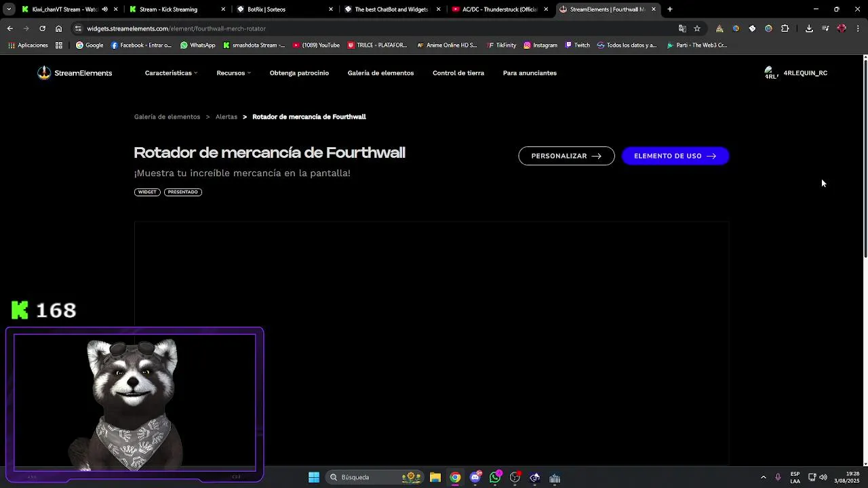Open volume control in system tray
The height and width of the screenshot is (488, 868).
823,477
